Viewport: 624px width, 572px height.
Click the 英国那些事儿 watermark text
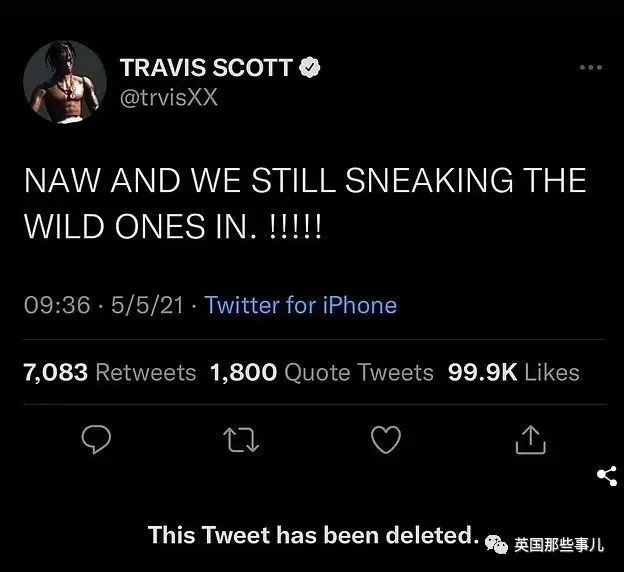(x=559, y=545)
